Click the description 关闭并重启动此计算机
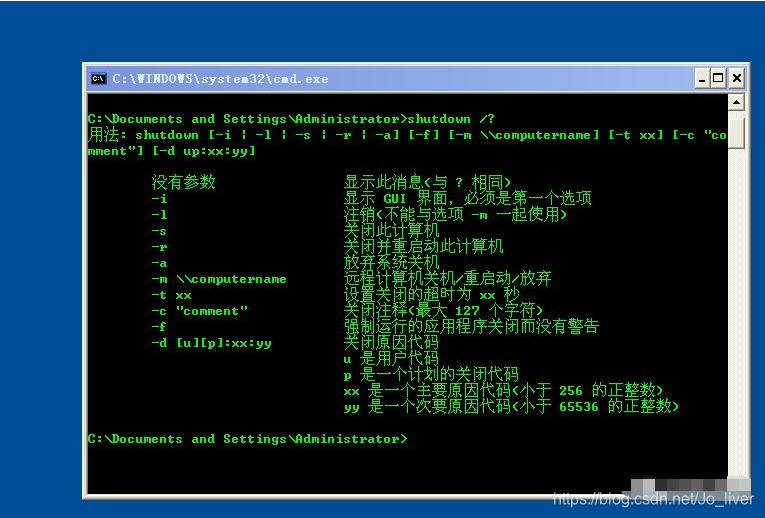The width and height of the screenshot is (765, 518). (423, 246)
